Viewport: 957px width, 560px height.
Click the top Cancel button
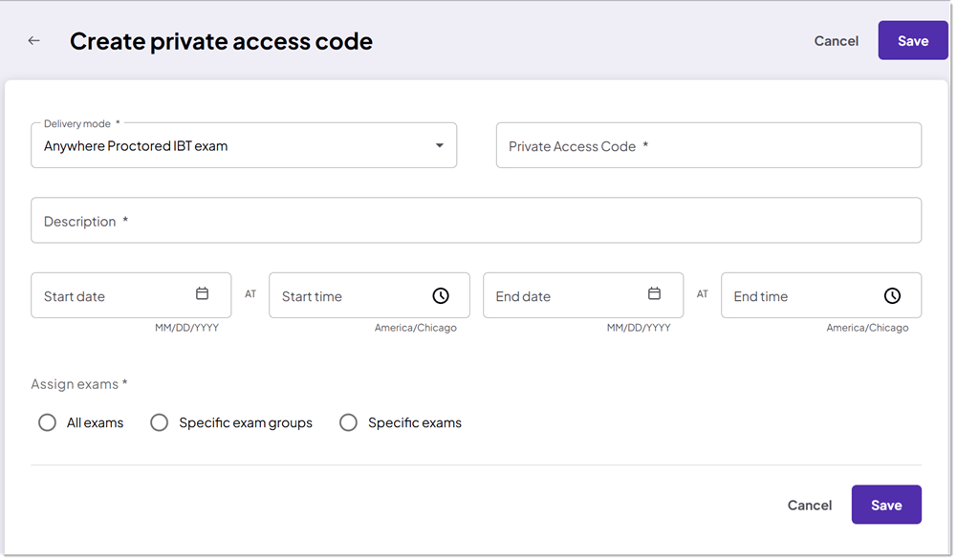tap(836, 41)
